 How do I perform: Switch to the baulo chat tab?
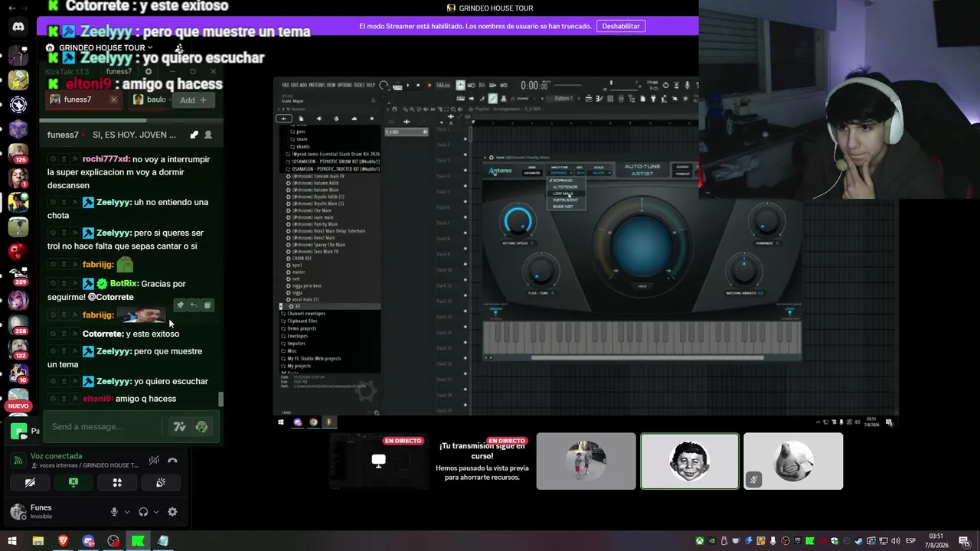coord(151,99)
